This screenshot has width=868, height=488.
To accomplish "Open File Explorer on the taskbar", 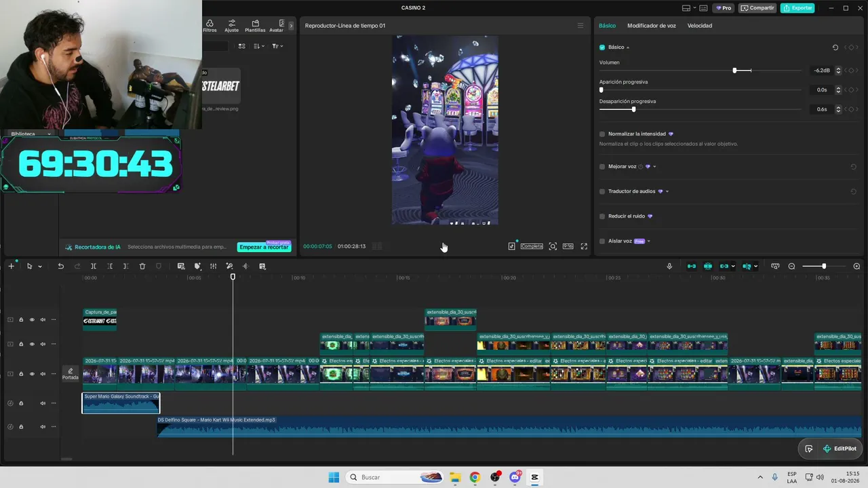I will pyautogui.click(x=455, y=477).
